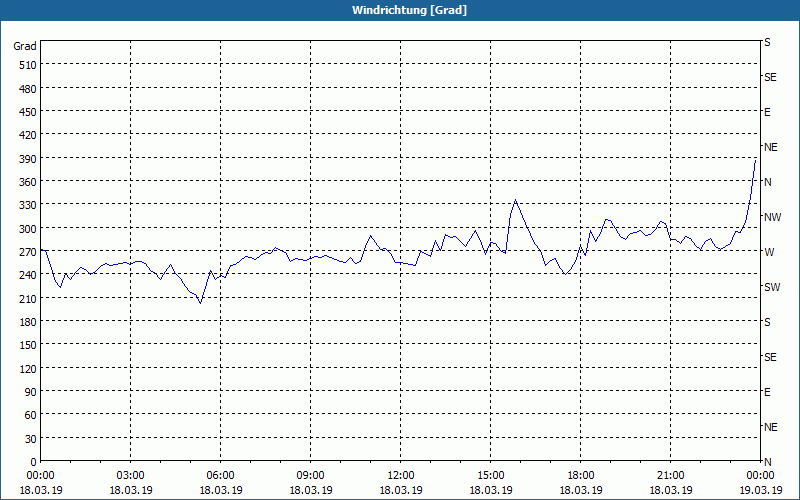Click the W compass label
Viewport: 800px width, 500px height.
(x=769, y=252)
